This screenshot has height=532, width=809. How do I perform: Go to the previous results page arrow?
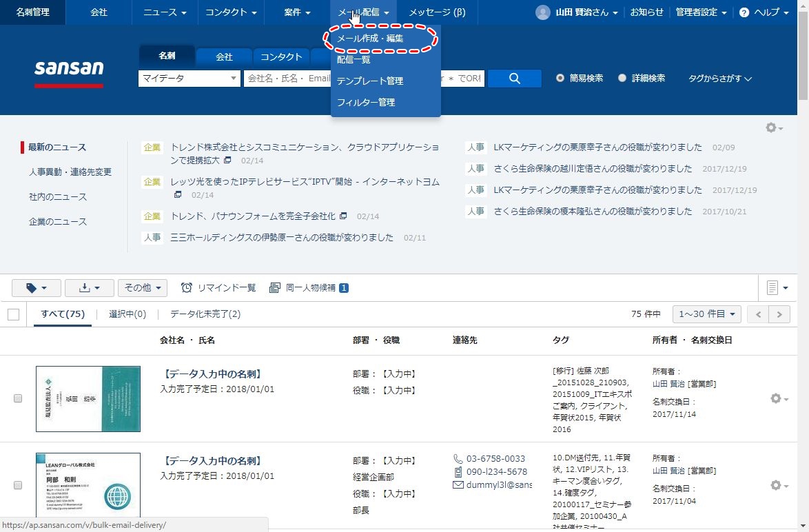point(758,314)
